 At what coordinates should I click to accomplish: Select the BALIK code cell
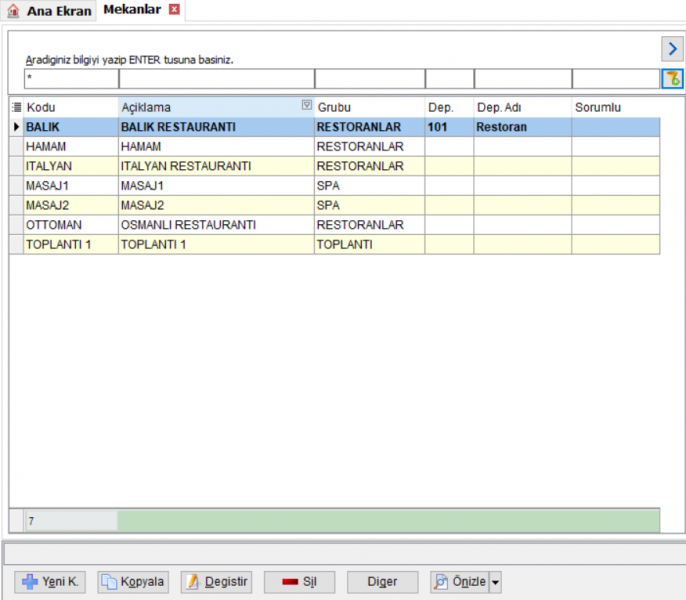coord(71,127)
